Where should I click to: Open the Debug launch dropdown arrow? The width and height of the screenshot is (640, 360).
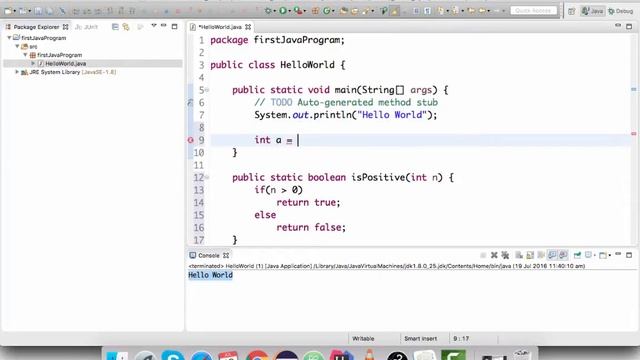[275, 11]
